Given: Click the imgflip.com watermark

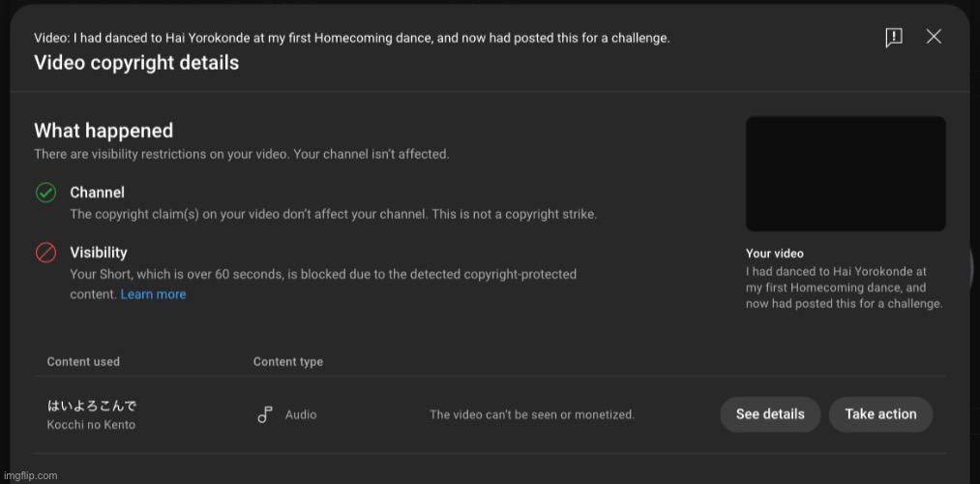Looking at the screenshot, I should (x=30, y=476).
